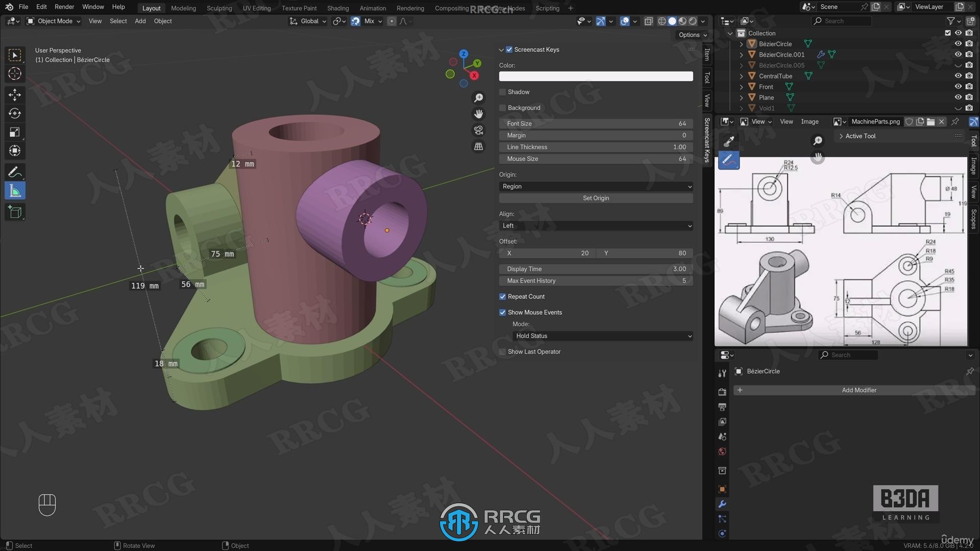
Task: Open the Align Left dropdown
Action: [596, 226]
